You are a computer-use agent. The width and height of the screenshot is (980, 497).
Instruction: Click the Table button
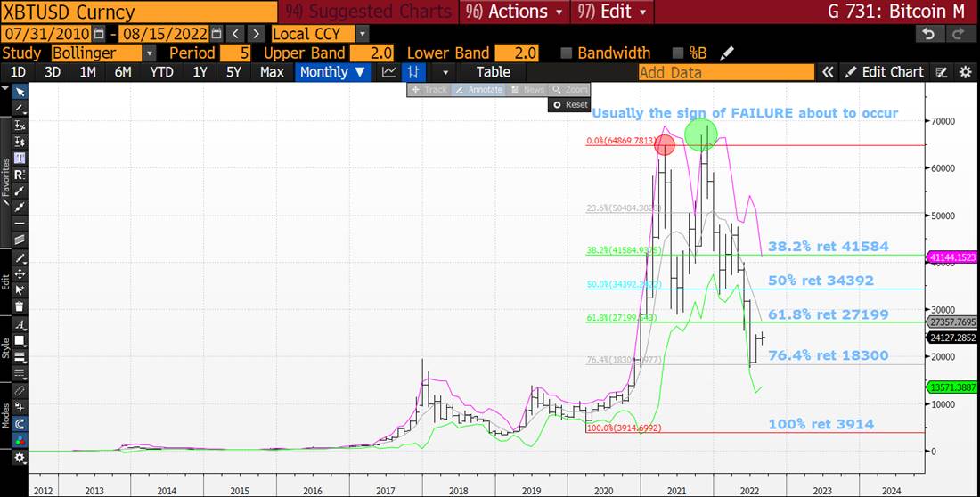[494, 72]
